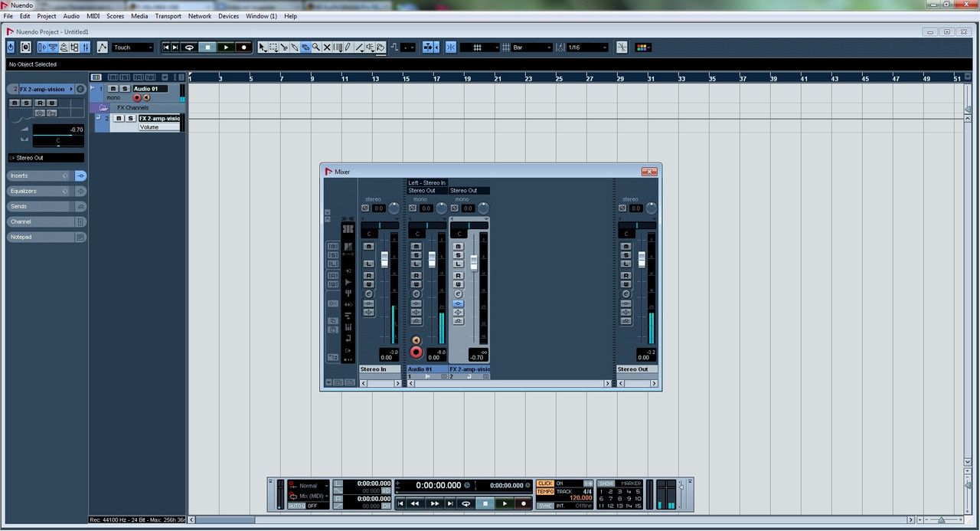This screenshot has width=980, height=531.
Task: Open Touch automation mode dropdown
Action: (133, 48)
